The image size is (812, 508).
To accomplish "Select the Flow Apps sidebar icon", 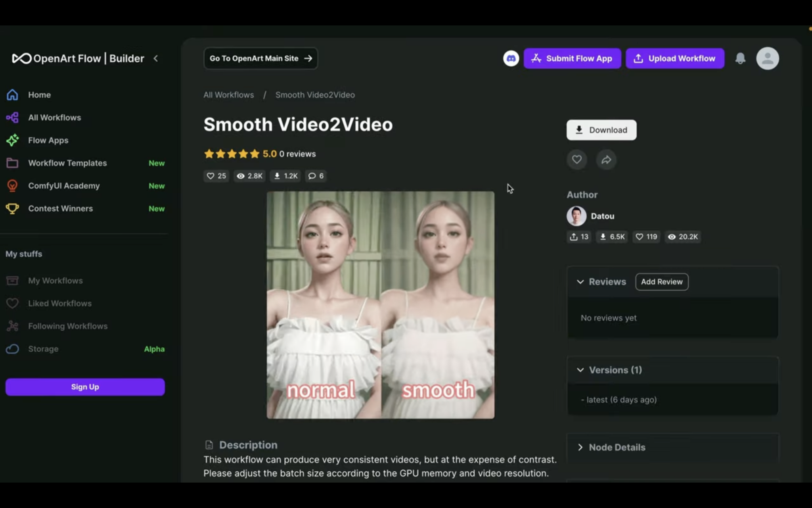I will pos(12,140).
